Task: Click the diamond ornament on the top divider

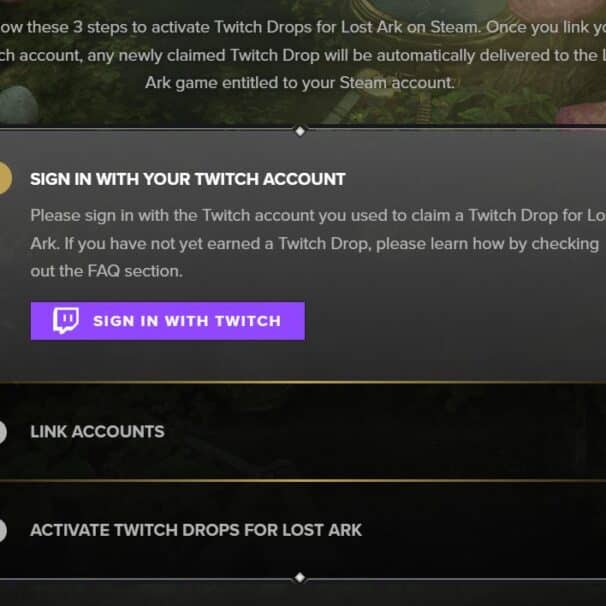Action: [x=299, y=131]
